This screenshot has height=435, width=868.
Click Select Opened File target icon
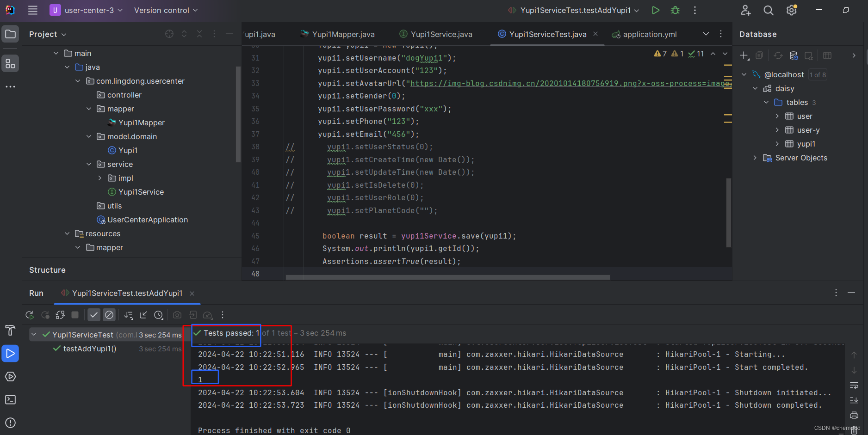169,34
